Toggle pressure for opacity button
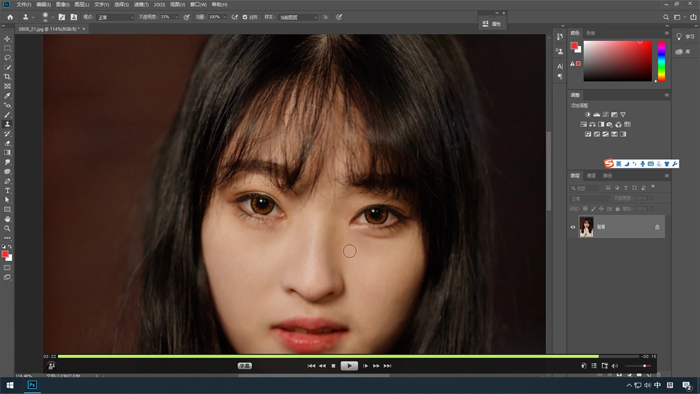Viewport: 700px width, 394px height. coord(187,17)
